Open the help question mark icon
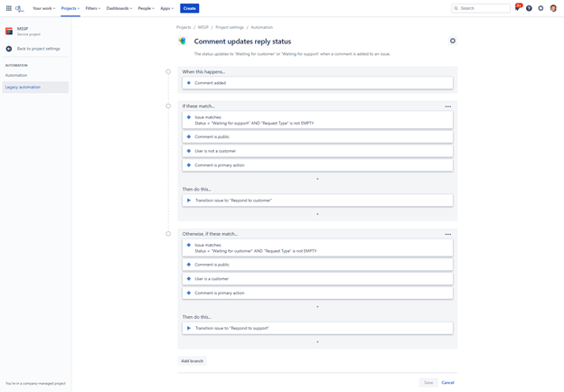 529,8
